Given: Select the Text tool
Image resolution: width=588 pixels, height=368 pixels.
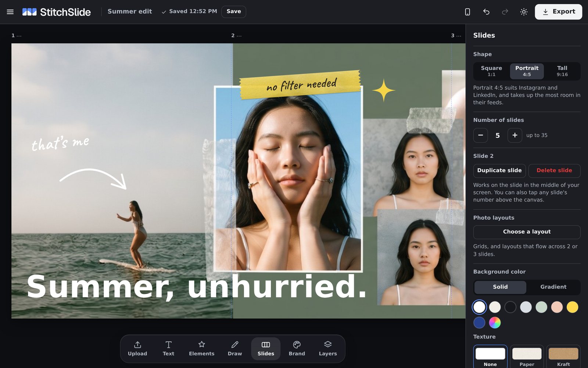Looking at the screenshot, I should point(168,349).
